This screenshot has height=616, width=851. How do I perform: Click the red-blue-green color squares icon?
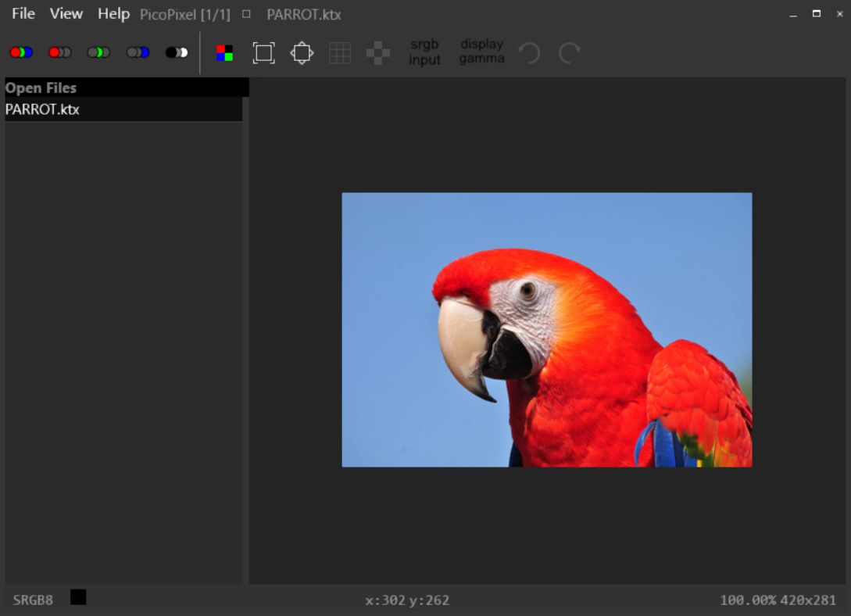(x=225, y=53)
